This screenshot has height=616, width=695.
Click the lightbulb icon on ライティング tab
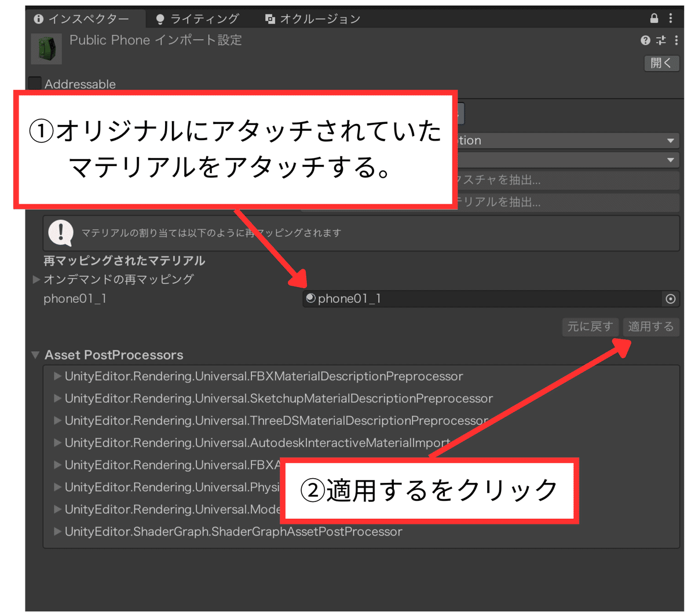[160, 18]
